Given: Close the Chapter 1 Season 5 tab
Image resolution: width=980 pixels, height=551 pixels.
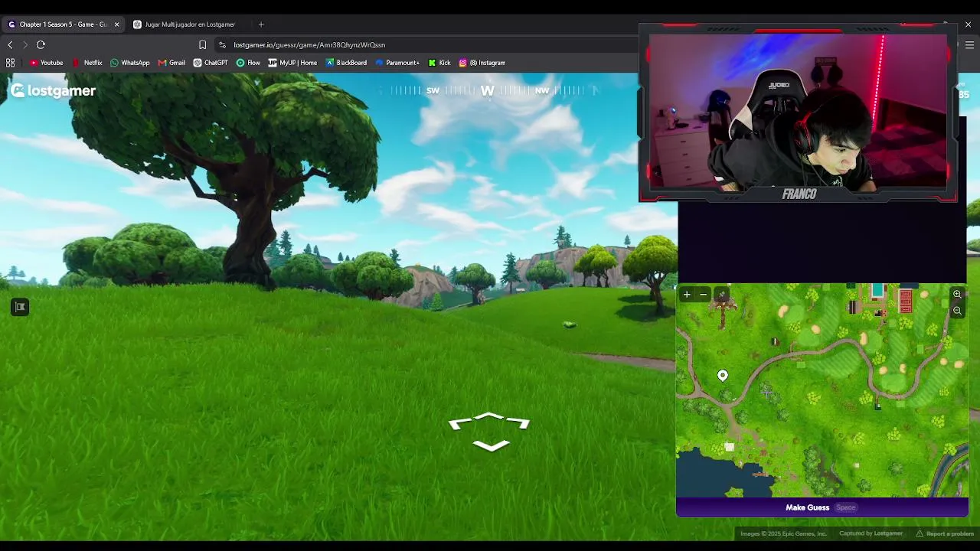Looking at the screenshot, I should [116, 24].
